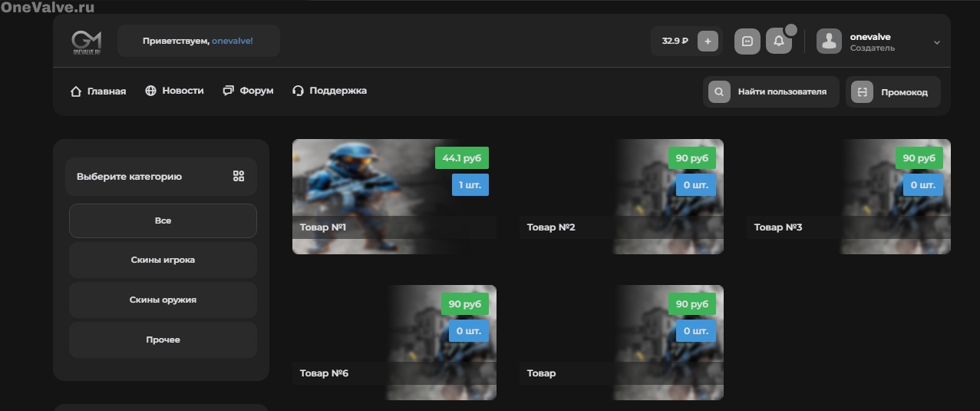Open the notifications bell
Screen dimensions: 980x411
(778, 41)
